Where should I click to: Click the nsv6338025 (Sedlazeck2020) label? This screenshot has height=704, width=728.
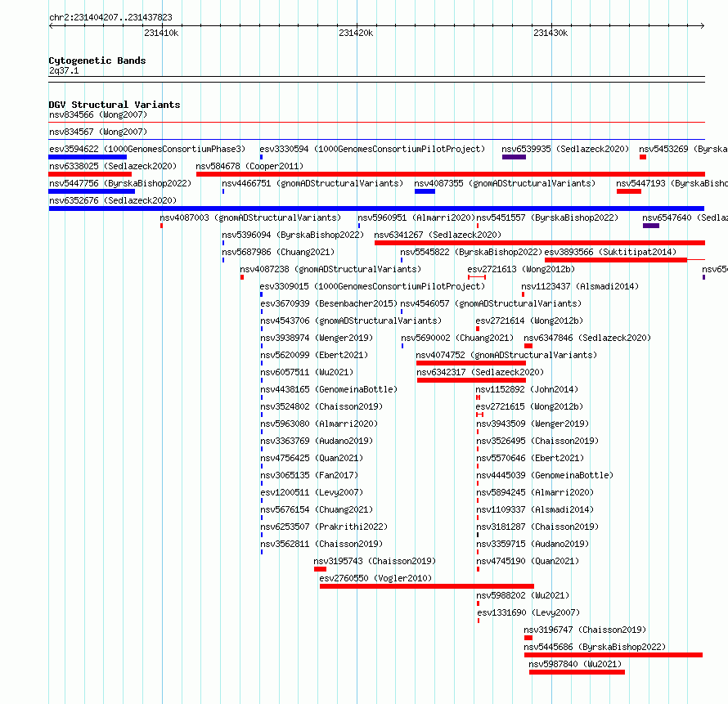click(113, 166)
